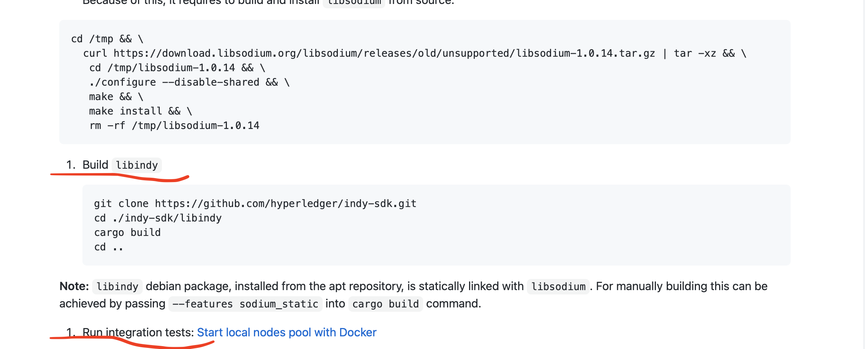
Task: Click the './configure --disable-shared' code line
Action: 189,82
